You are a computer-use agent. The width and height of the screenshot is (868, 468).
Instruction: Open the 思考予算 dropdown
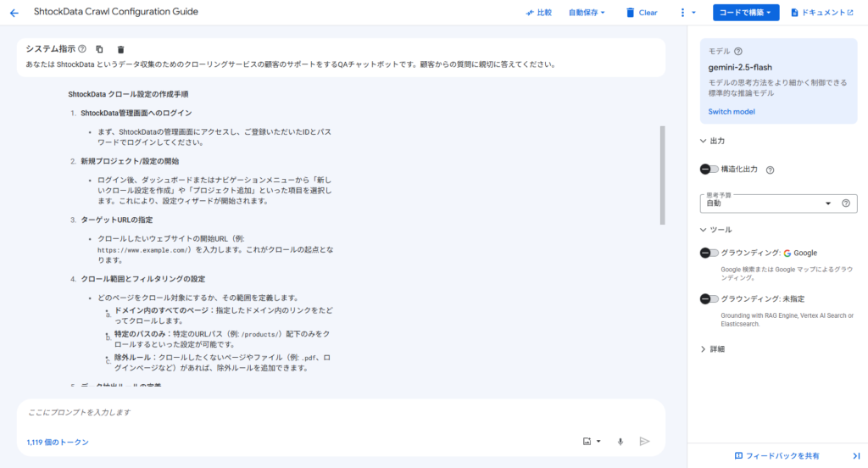pos(770,203)
